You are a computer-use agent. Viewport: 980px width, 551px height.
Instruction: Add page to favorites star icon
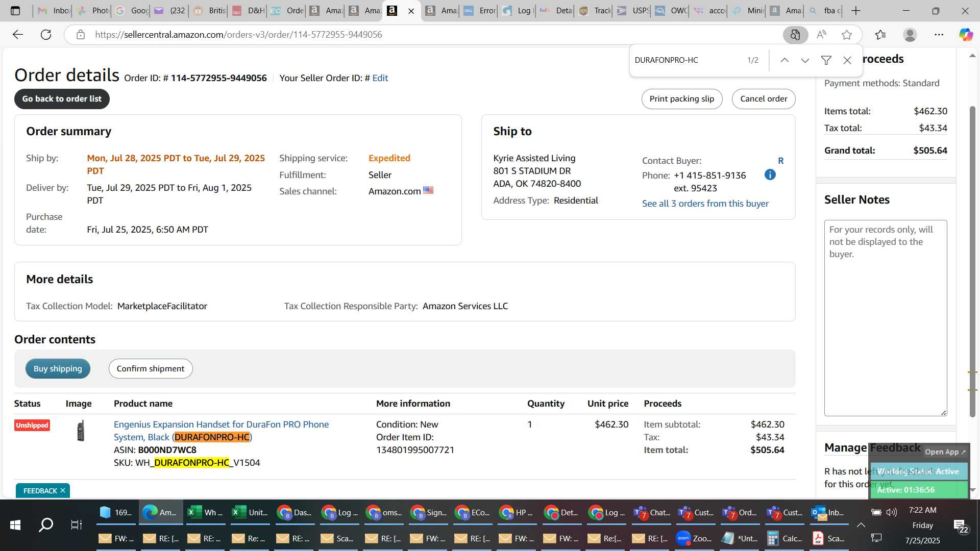pyautogui.click(x=847, y=35)
